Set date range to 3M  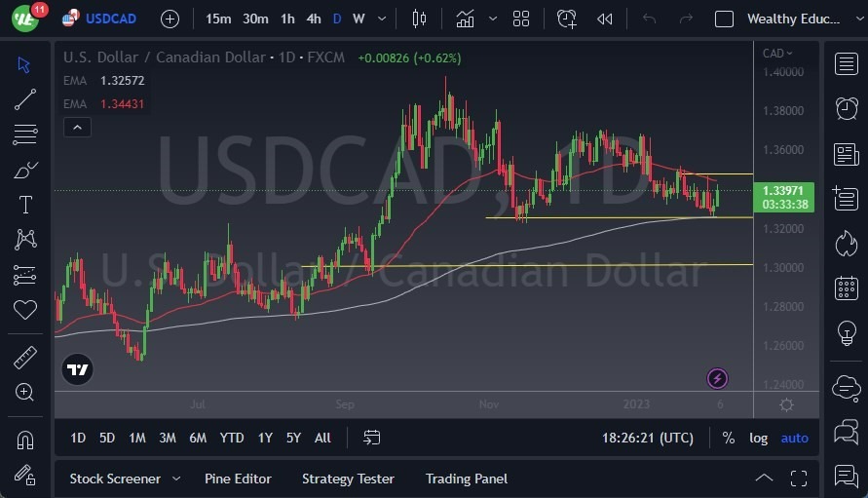click(168, 438)
